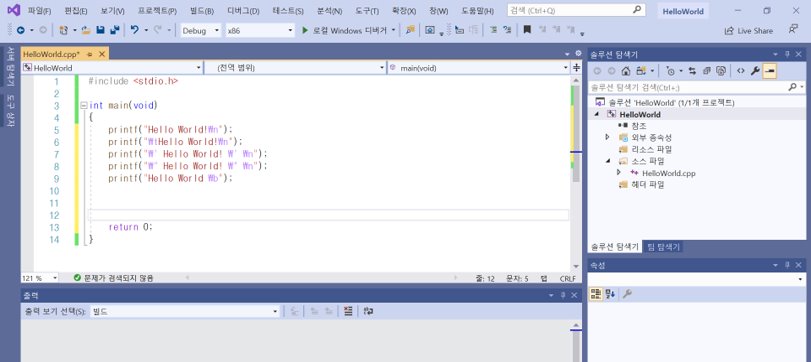The width and height of the screenshot is (811, 362).
Task: Click the feedback icon beside Live Share
Action: click(793, 30)
